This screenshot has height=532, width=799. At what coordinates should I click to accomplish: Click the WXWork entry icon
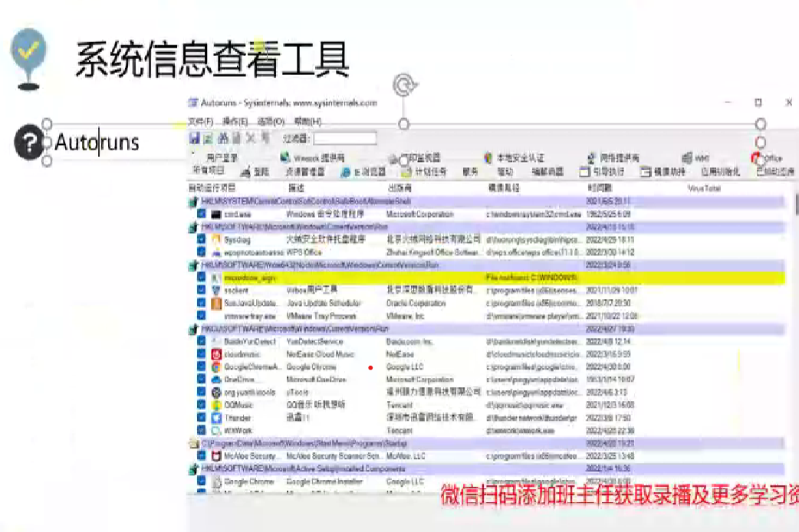pyautogui.click(x=216, y=431)
